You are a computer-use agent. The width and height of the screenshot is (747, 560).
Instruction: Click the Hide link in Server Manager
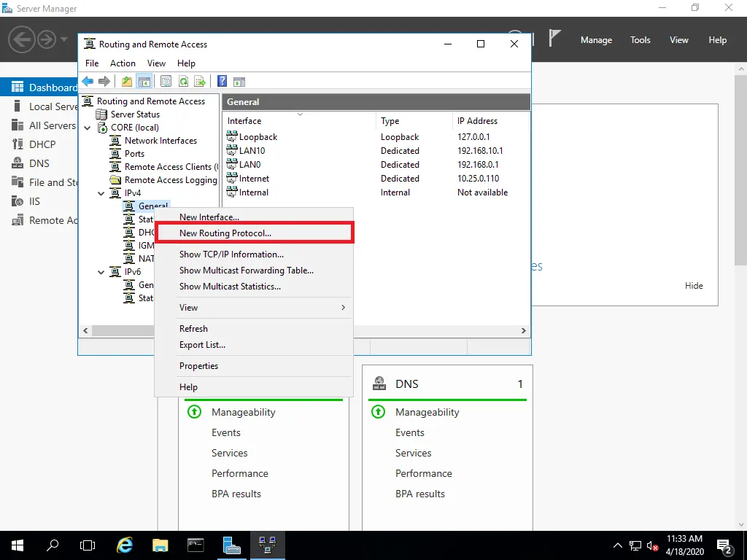(x=694, y=286)
